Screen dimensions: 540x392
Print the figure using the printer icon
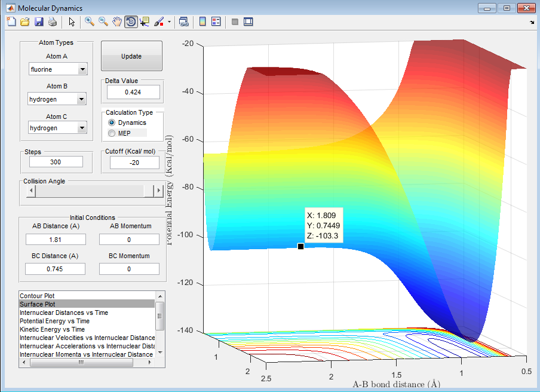(52, 22)
